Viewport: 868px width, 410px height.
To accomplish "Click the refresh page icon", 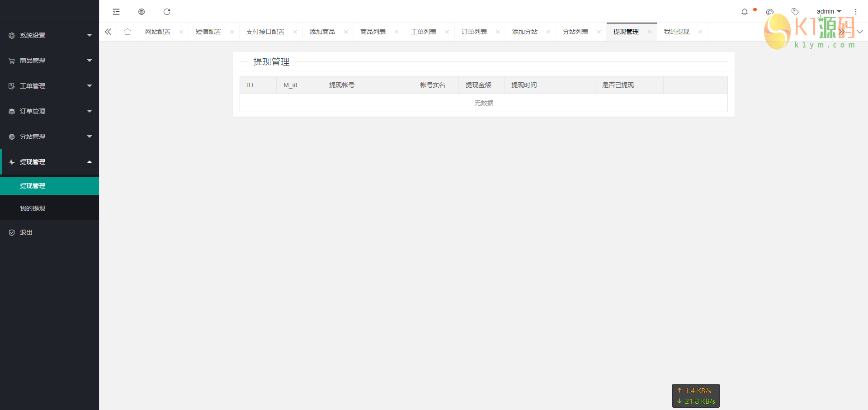I will pyautogui.click(x=167, y=12).
